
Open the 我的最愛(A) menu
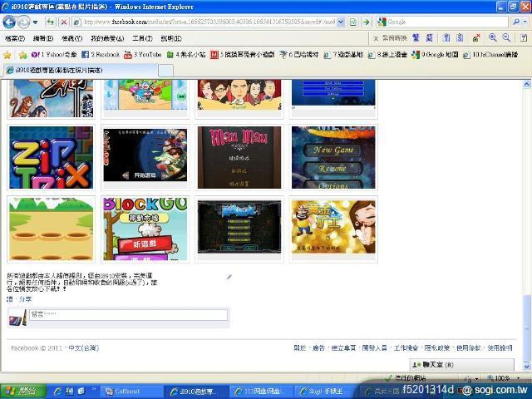click(x=107, y=39)
